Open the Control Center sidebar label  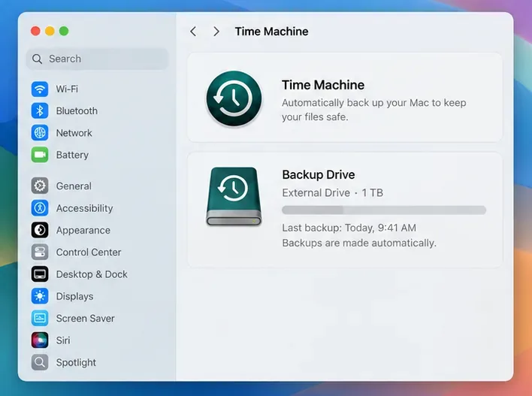[89, 252]
